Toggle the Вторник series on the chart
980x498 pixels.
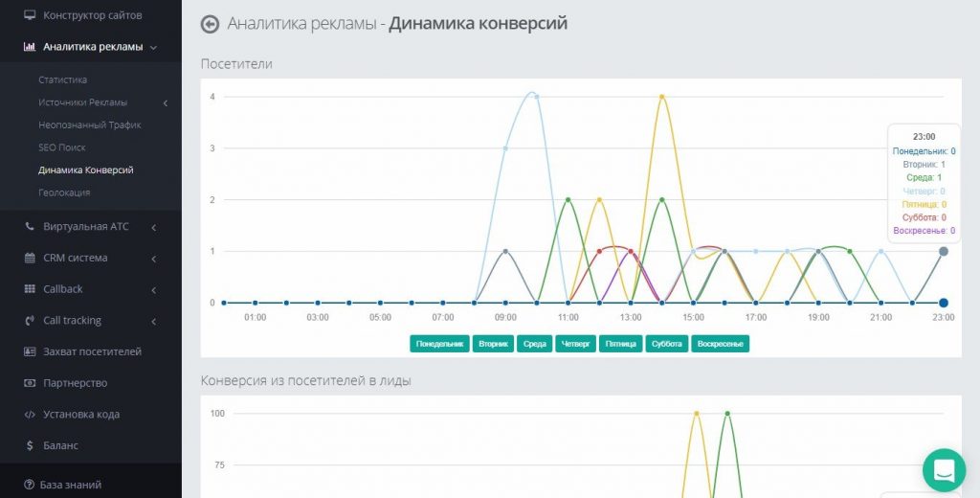coord(493,344)
